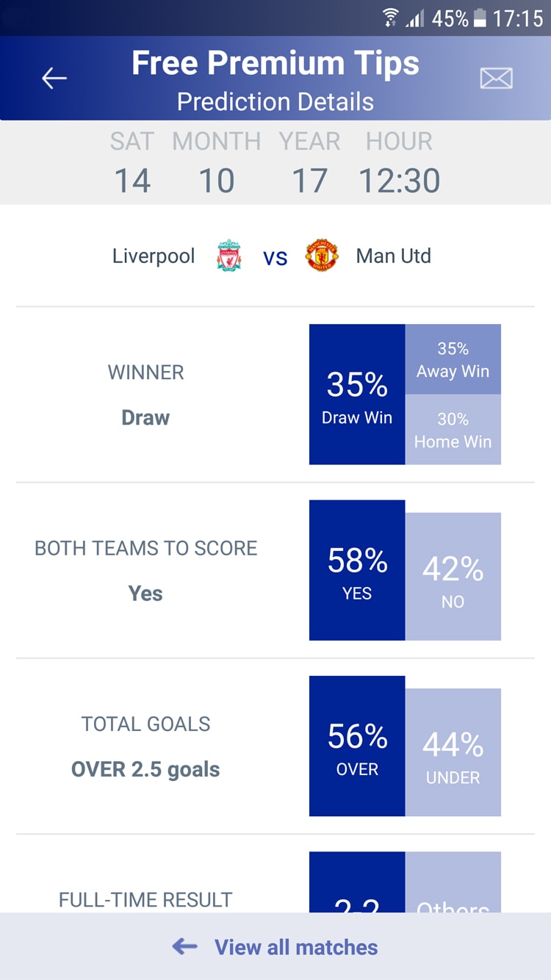This screenshot has height=980, width=551.
Task: Open the envelope mail icon
Action: (x=497, y=78)
